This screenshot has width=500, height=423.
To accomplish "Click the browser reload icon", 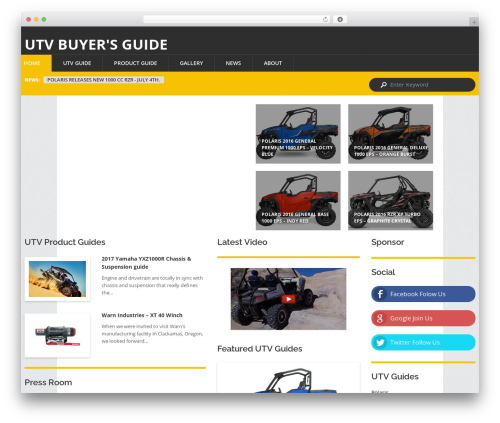I will coord(325,19).
